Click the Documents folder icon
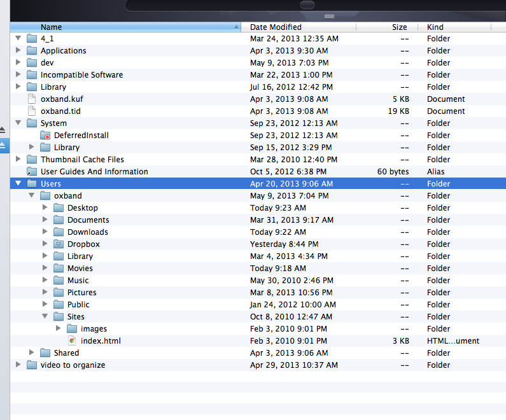506x420 pixels. (59, 220)
